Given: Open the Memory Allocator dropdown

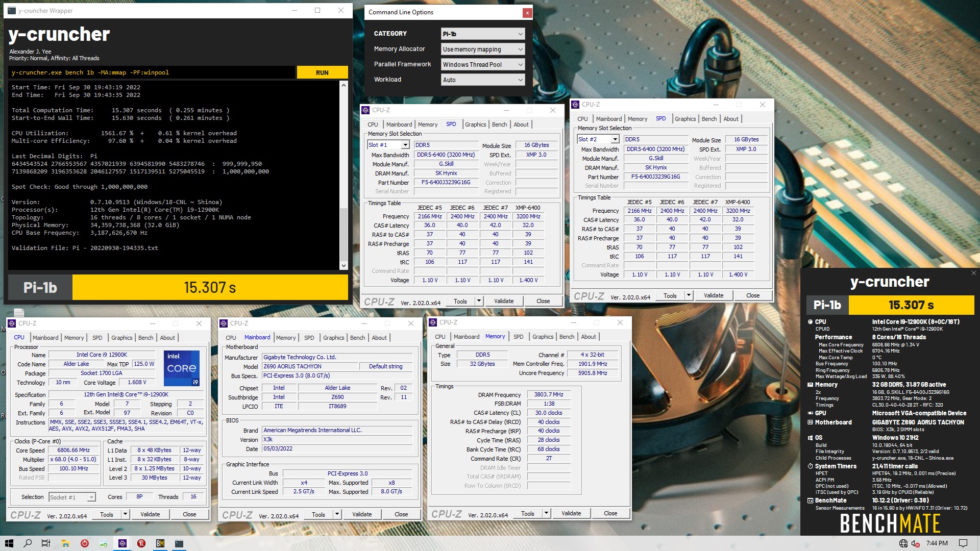Looking at the screenshot, I should (482, 49).
